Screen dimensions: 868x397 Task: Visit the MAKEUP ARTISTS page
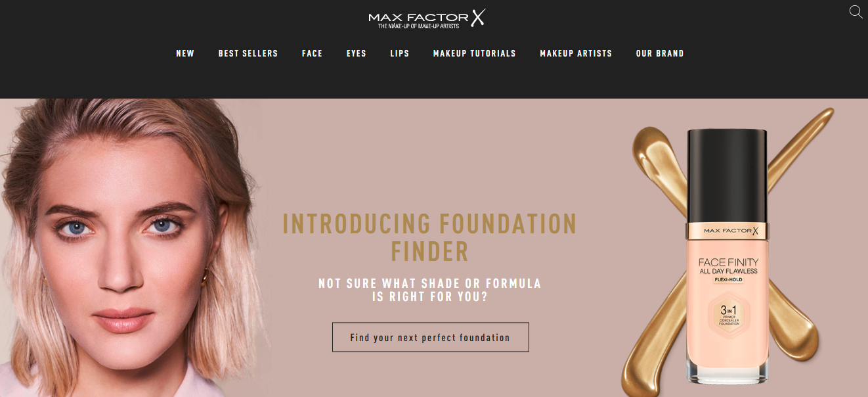(576, 53)
